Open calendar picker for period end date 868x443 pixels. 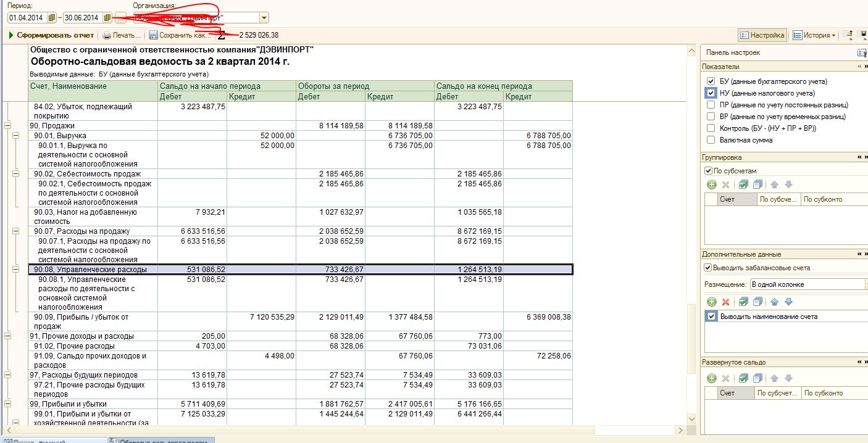pyautogui.click(x=107, y=18)
